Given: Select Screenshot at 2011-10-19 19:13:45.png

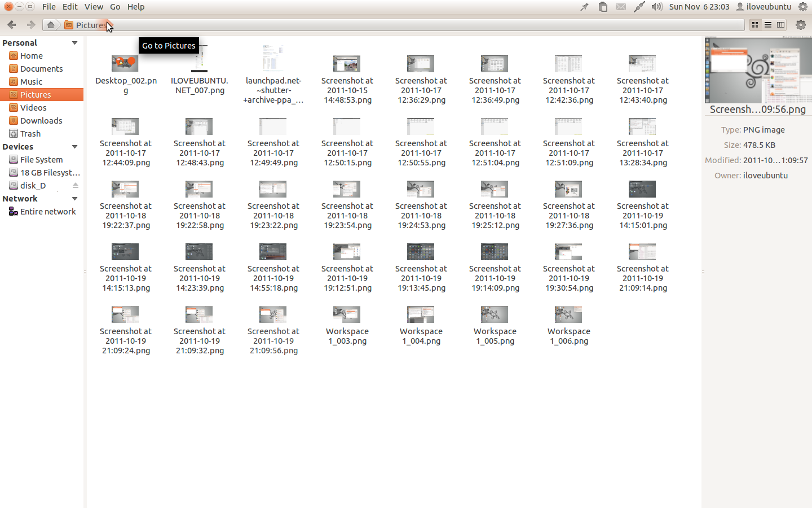Looking at the screenshot, I should pos(421,268).
